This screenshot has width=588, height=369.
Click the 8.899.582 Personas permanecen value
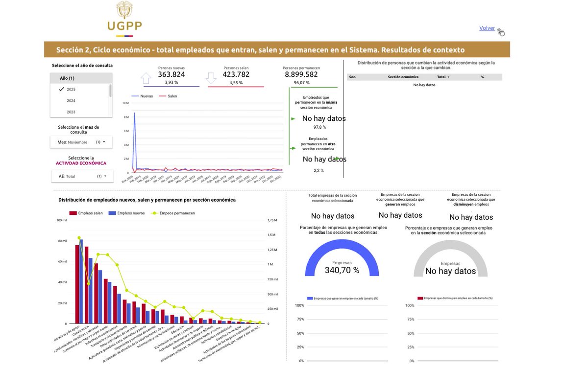coord(301,75)
